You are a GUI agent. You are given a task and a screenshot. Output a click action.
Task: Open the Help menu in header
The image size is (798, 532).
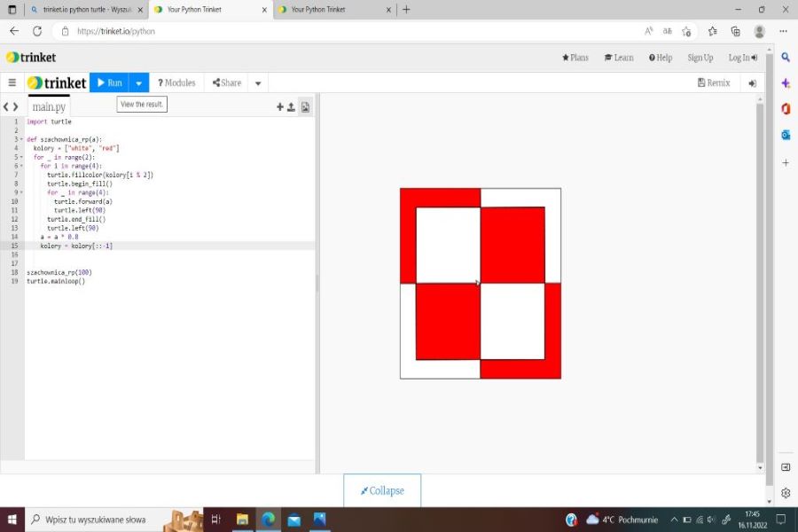coord(661,58)
